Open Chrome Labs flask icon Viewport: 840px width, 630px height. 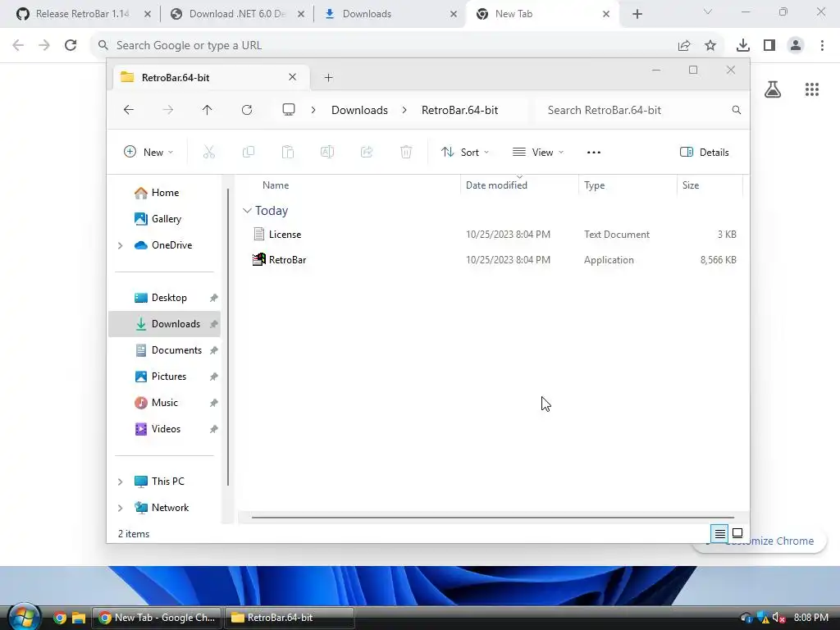click(x=773, y=89)
